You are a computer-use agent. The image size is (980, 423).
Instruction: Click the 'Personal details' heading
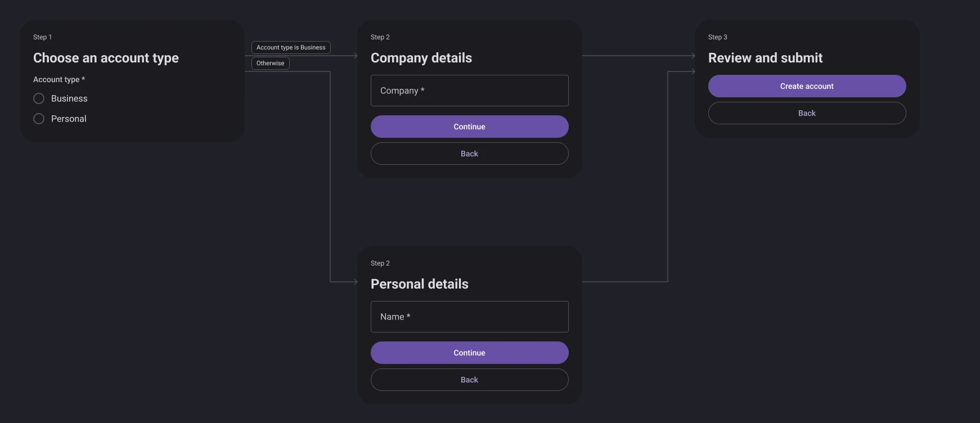pyautogui.click(x=420, y=284)
